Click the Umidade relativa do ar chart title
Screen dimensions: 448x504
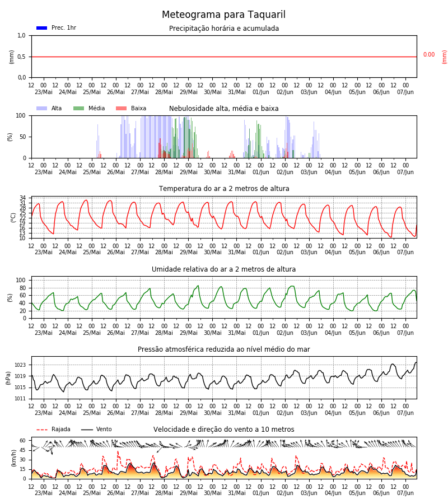[x=223, y=269]
